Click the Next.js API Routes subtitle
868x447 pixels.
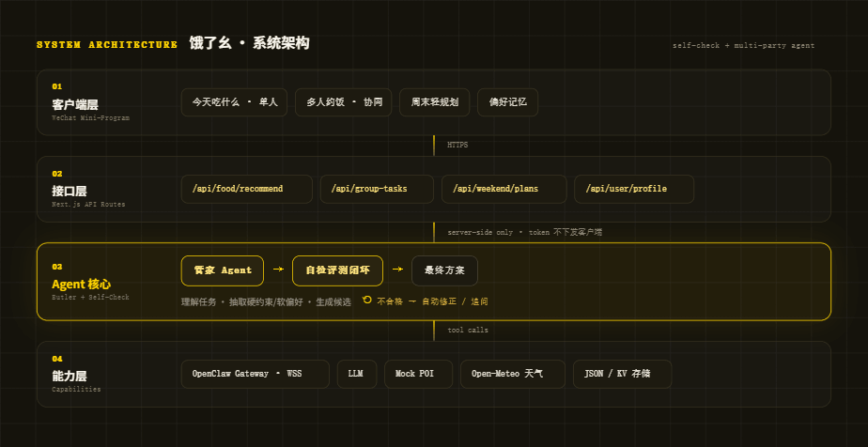coord(88,204)
